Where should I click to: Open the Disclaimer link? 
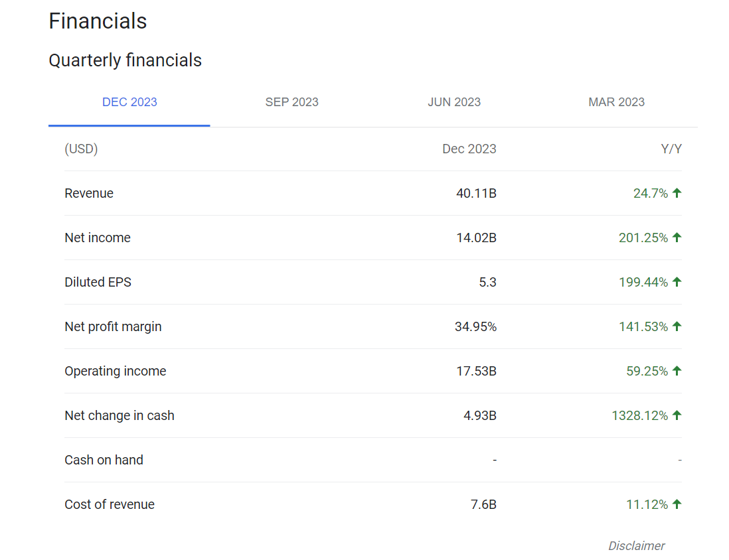tap(636, 546)
